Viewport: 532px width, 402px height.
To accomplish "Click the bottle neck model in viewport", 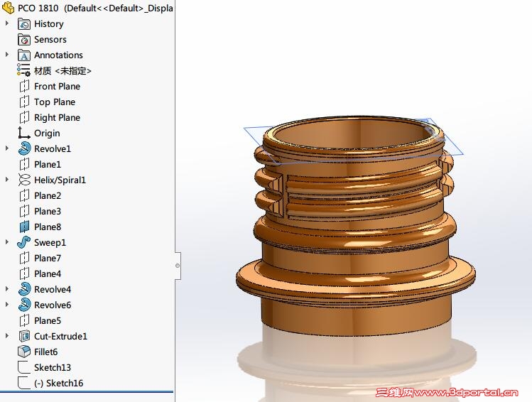I will pos(356,227).
